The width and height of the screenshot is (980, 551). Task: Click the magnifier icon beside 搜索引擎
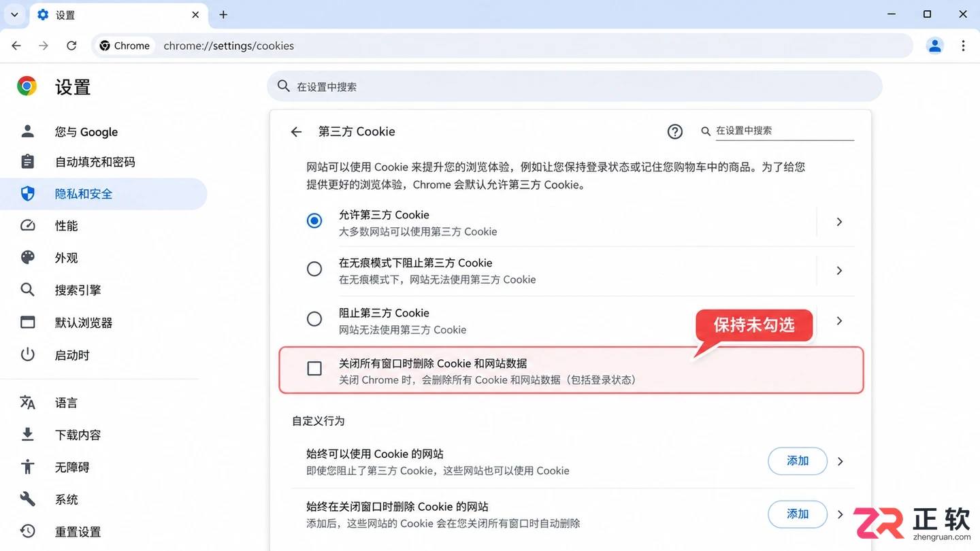(27, 290)
